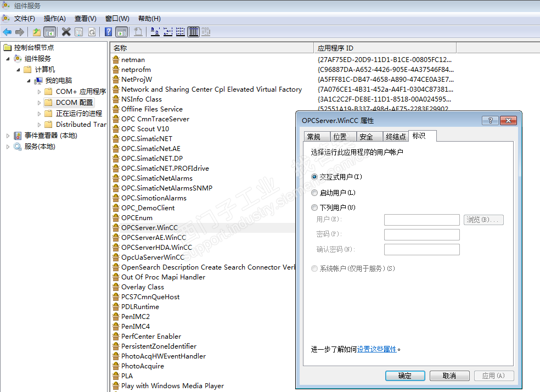The height and width of the screenshot is (392, 540).
Task: Expand the COM+ 应用程序 node
Action: [39, 92]
